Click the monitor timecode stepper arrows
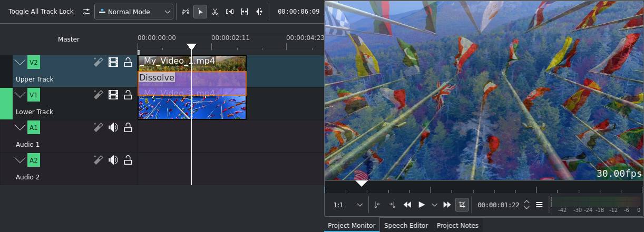644x232 pixels. (526, 205)
